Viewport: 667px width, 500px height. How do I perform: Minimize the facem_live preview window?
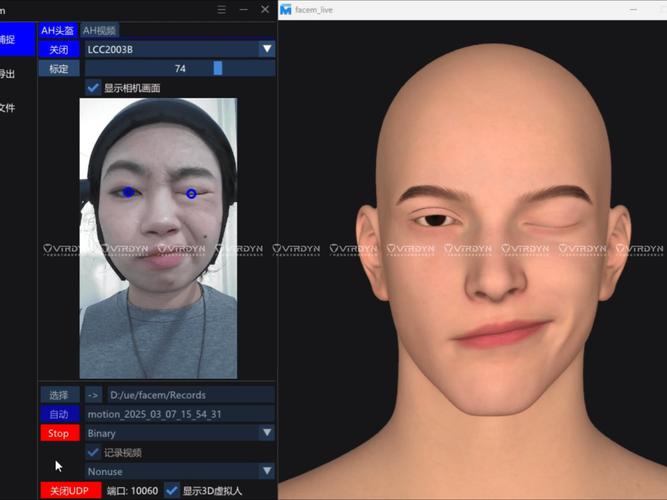[x=633, y=9]
